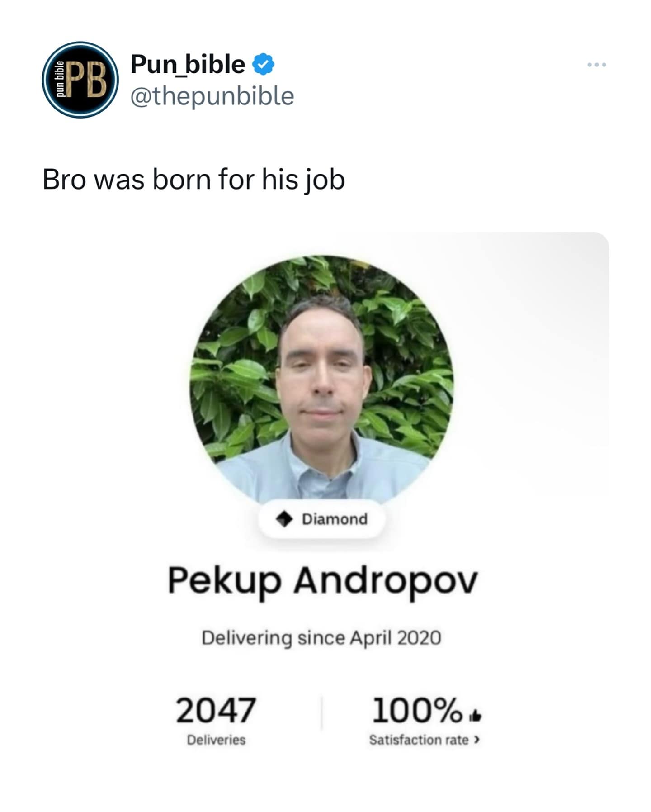Image resolution: width=651 pixels, height=812 pixels.
Task: Click the Deliveries label
Action: tap(216, 740)
